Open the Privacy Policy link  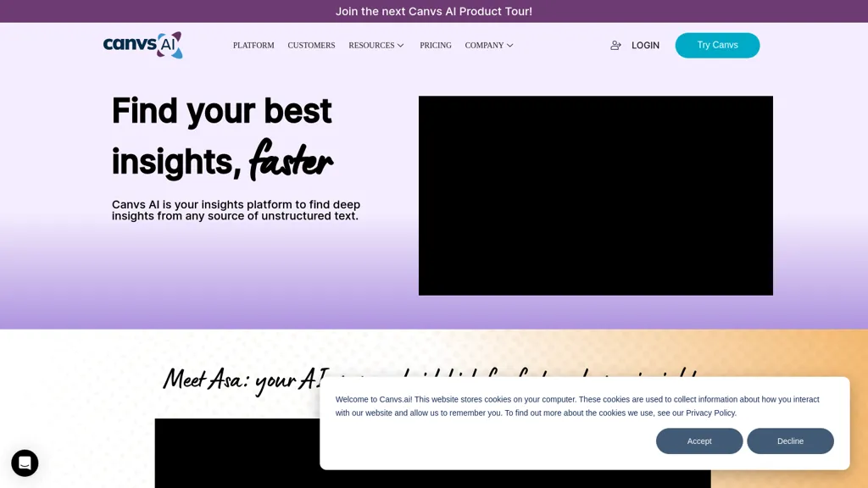tap(711, 413)
